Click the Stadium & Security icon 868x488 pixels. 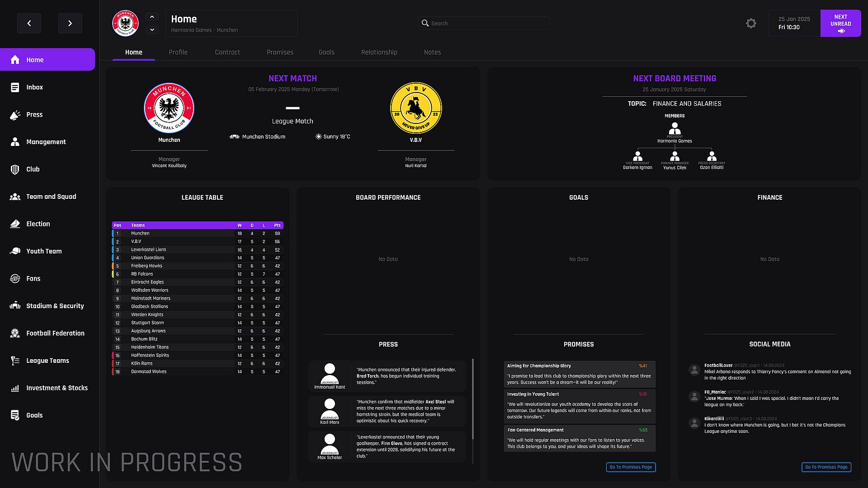(15, 306)
